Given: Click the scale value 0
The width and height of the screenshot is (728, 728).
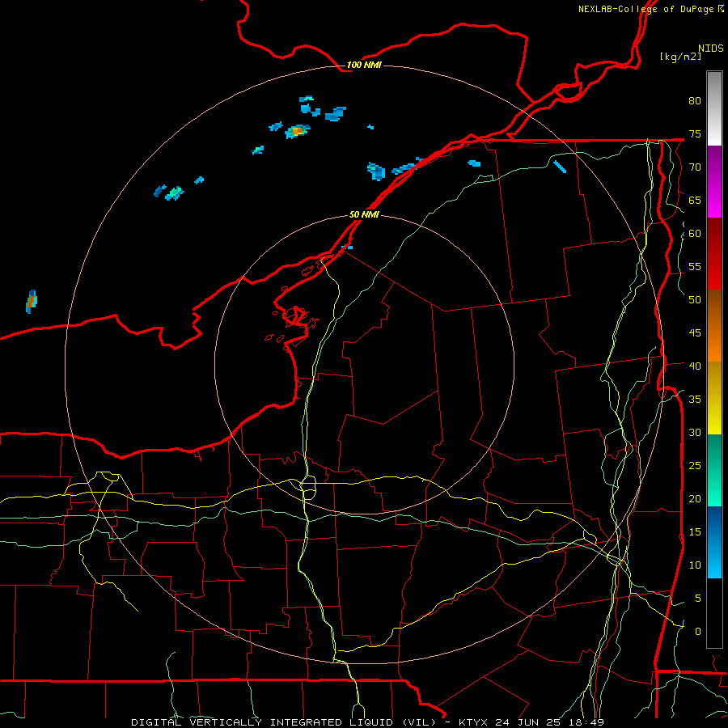Looking at the screenshot, I should (x=698, y=632).
